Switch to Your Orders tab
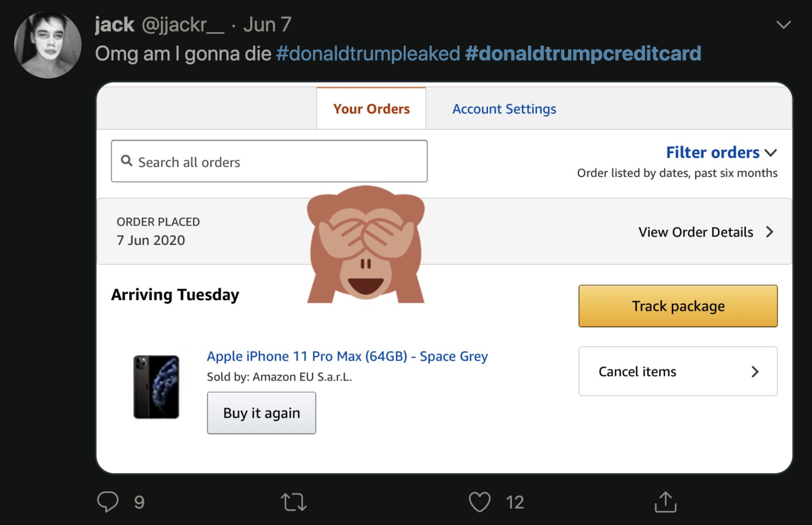The height and width of the screenshot is (525, 812). (x=371, y=109)
